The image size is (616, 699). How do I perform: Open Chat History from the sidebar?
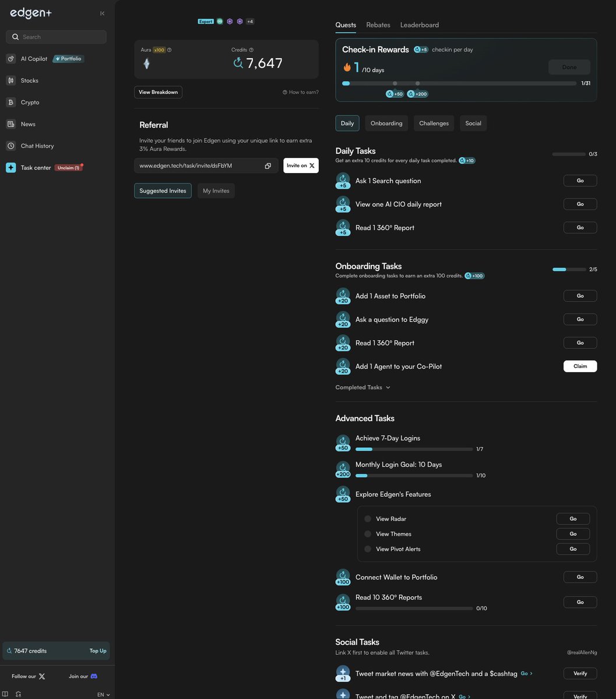pos(36,146)
